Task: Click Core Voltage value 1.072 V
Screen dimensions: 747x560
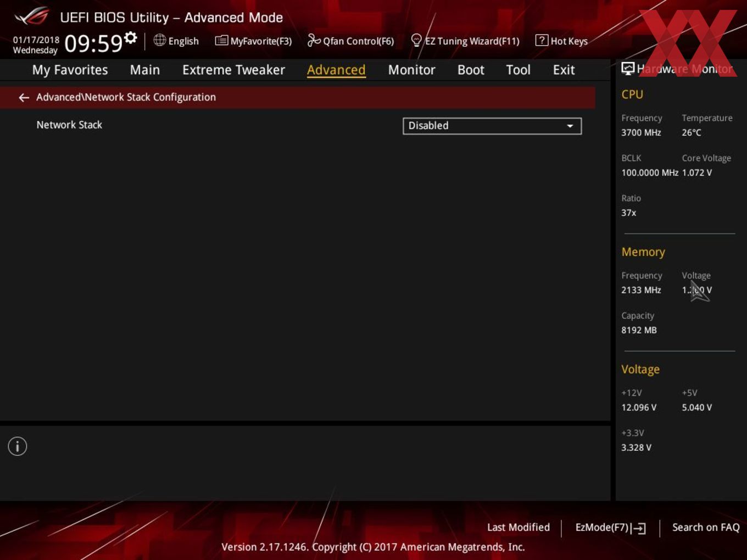Action: click(x=697, y=172)
